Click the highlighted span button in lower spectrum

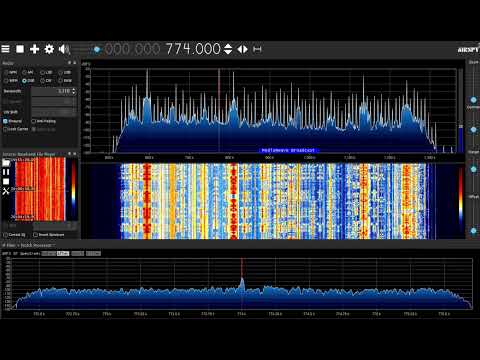(63, 254)
